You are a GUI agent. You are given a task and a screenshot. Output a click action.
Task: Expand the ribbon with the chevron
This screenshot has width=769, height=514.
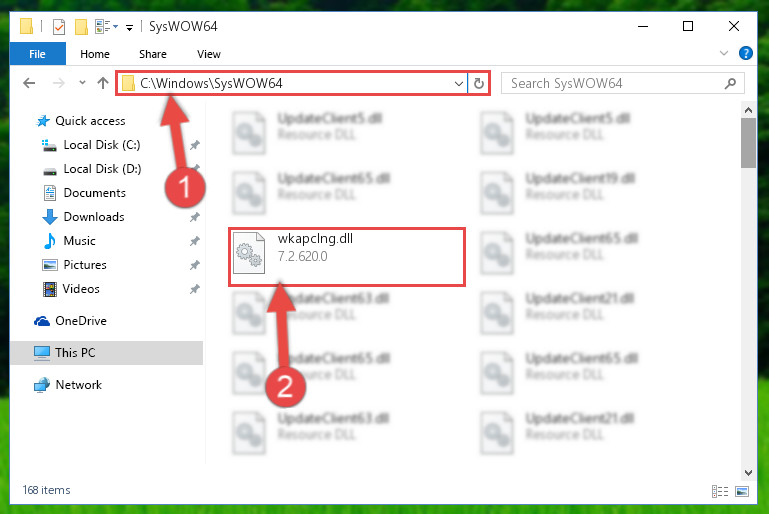[724, 53]
